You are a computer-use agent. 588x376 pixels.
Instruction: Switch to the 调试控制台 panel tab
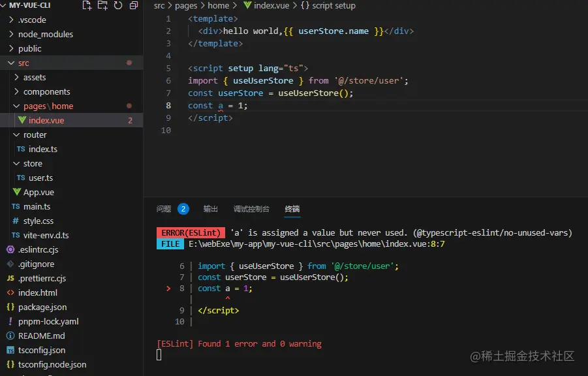[x=251, y=209]
